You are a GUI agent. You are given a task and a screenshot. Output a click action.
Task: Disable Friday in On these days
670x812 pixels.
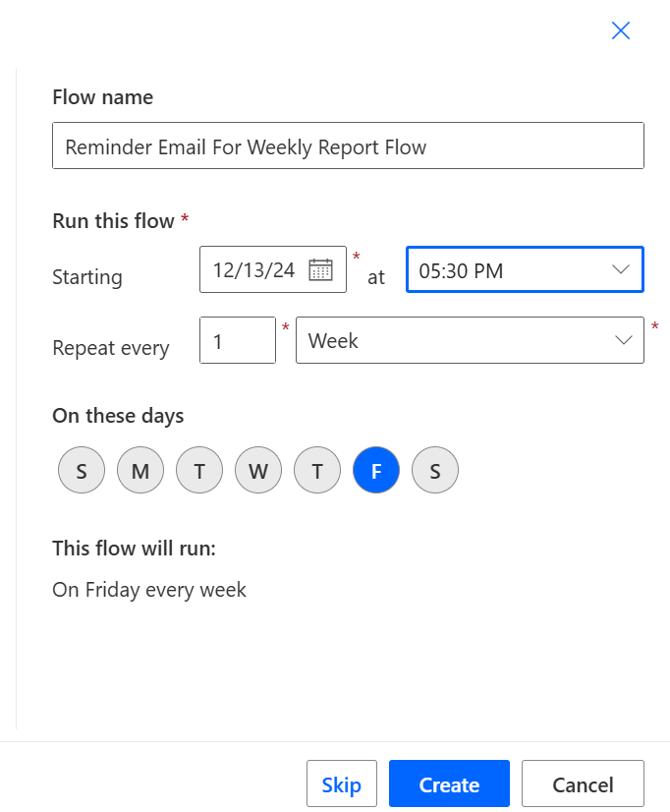pyautogui.click(x=376, y=470)
